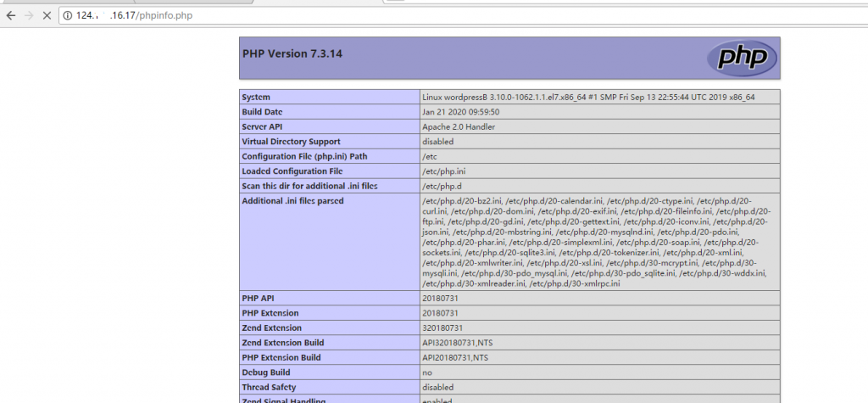
Task: Click Scan this dir for additional .ini files
Action: 309,187
